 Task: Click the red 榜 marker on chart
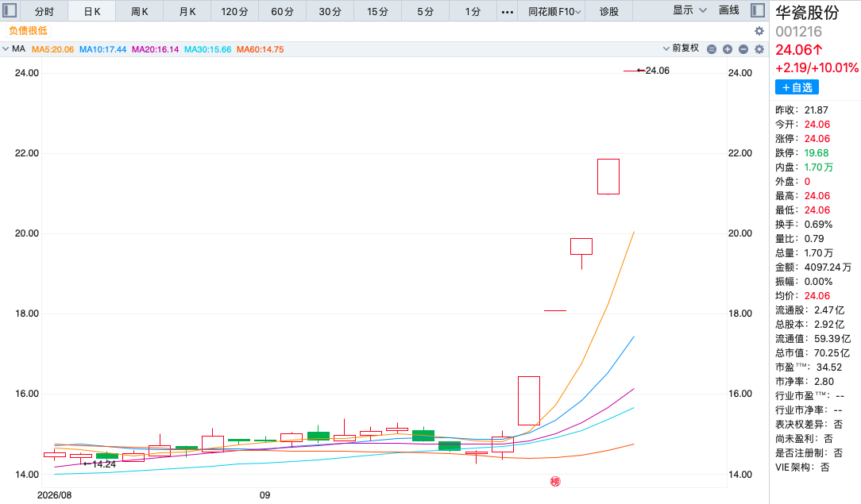555,482
